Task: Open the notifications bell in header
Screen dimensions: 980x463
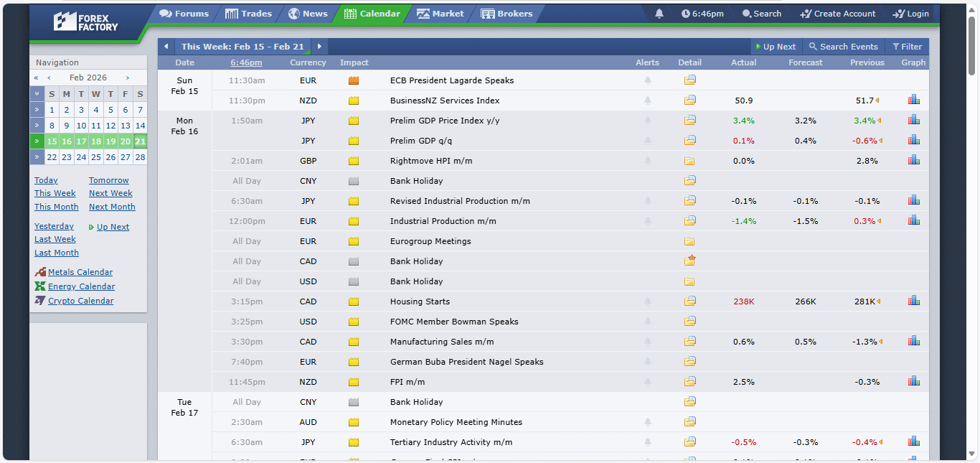Action: click(659, 14)
